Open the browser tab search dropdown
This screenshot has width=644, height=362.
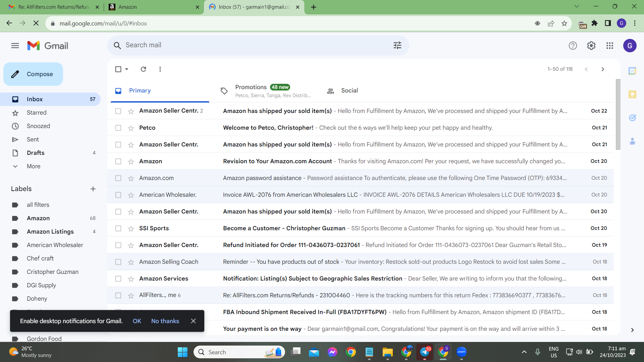[x=577, y=6]
